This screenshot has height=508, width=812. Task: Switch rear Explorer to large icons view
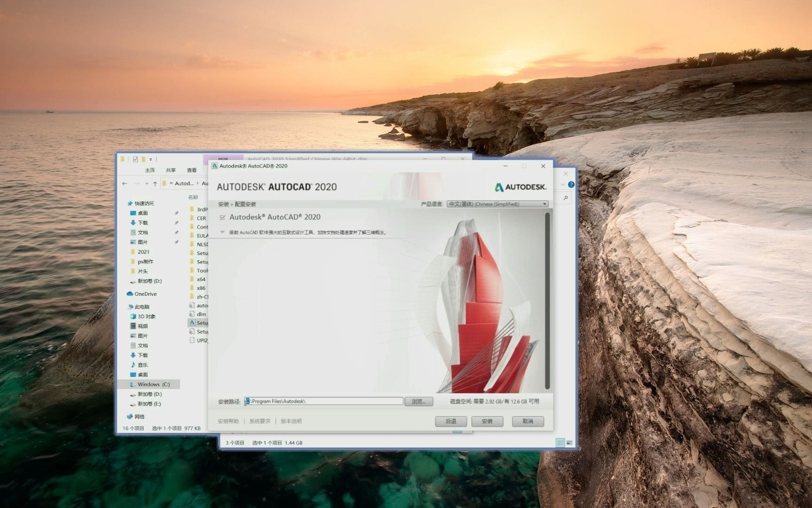point(570,443)
